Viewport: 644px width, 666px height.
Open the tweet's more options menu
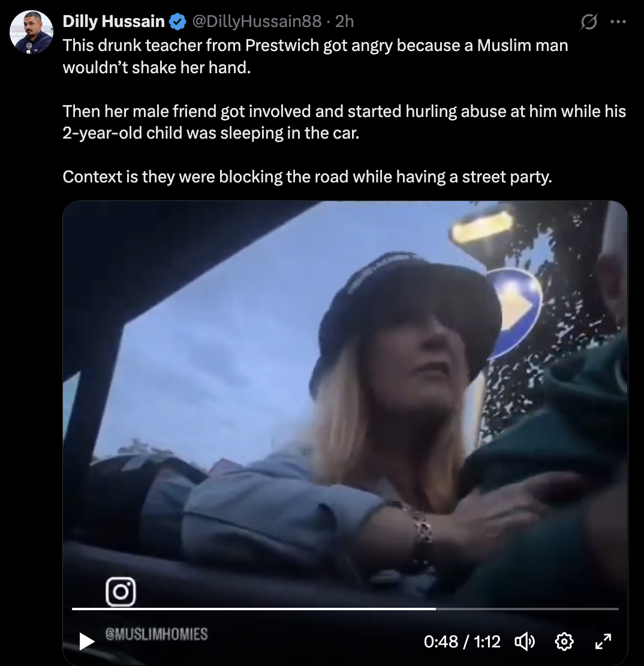(x=618, y=22)
